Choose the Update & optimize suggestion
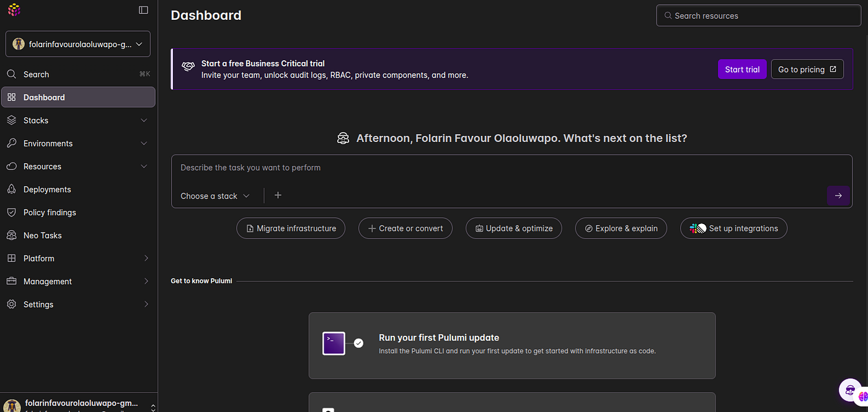The width and height of the screenshot is (868, 412). click(514, 228)
